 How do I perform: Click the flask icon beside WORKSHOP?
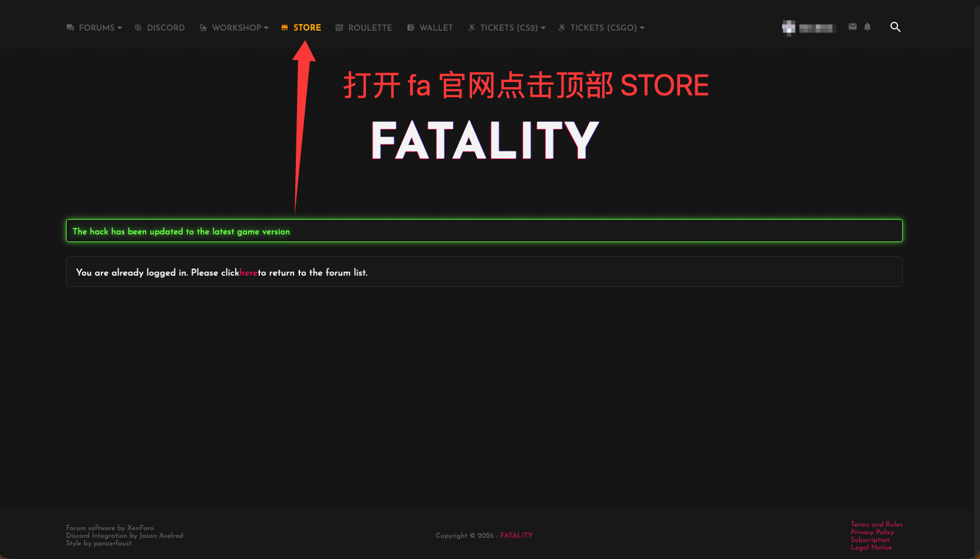tap(203, 27)
